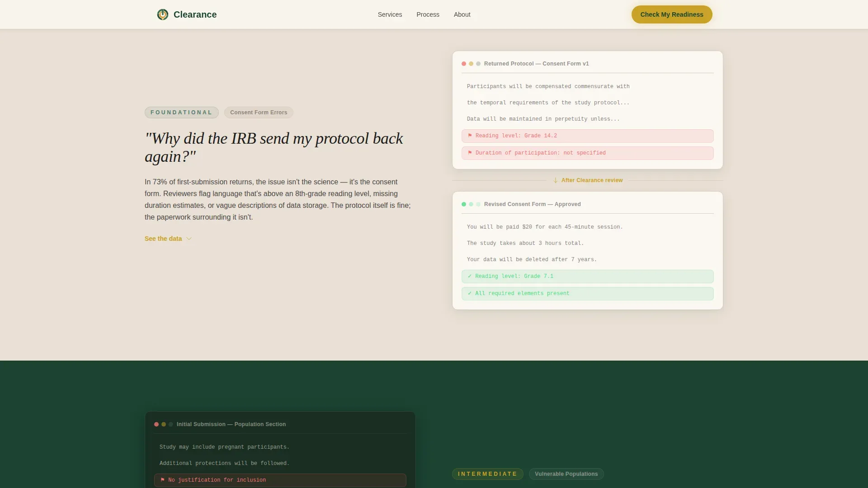
Task: Click 'Additional protections will be followed.' line
Action: pyautogui.click(x=224, y=463)
